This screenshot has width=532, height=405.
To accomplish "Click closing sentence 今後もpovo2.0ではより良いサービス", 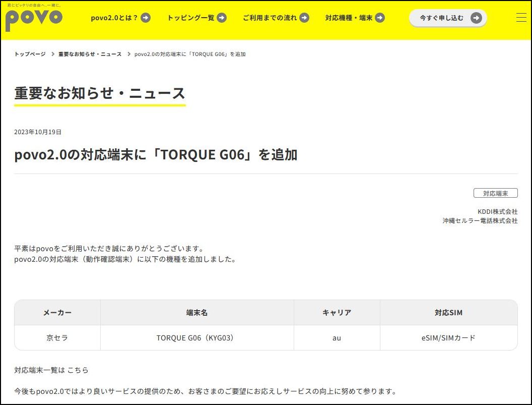I will (x=206, y=391).
